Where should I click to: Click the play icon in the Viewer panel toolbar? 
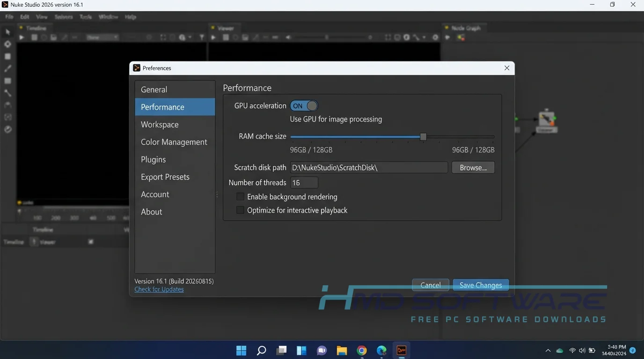coord(213,37)
